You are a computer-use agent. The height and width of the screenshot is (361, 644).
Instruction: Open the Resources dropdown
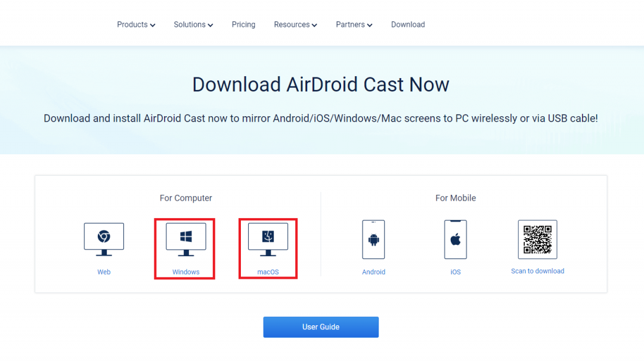tap(295, 24)
